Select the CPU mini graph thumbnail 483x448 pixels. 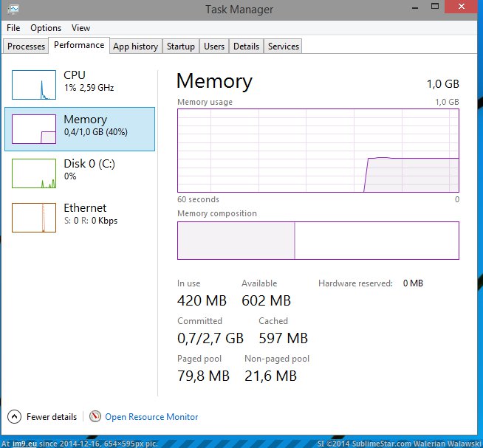(x=34, y=85)
